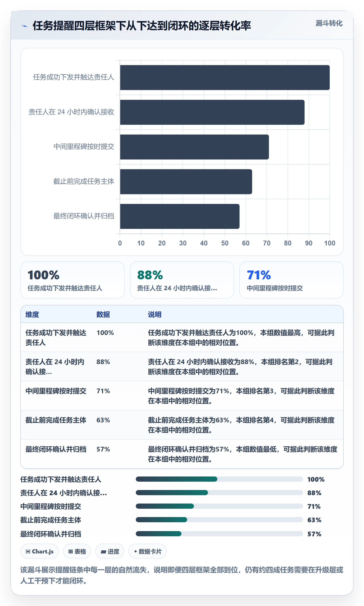This screenshot has height=606, width=364.
Task: Click the 88% progress bar track
Action: coord(219,493)
